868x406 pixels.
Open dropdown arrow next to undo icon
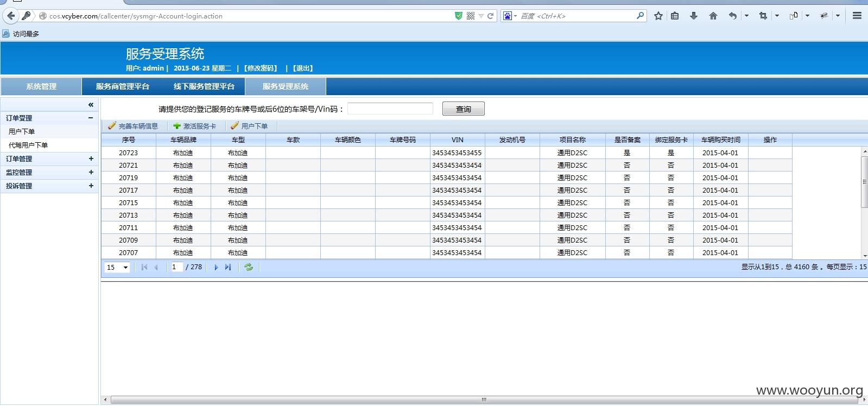746,16
